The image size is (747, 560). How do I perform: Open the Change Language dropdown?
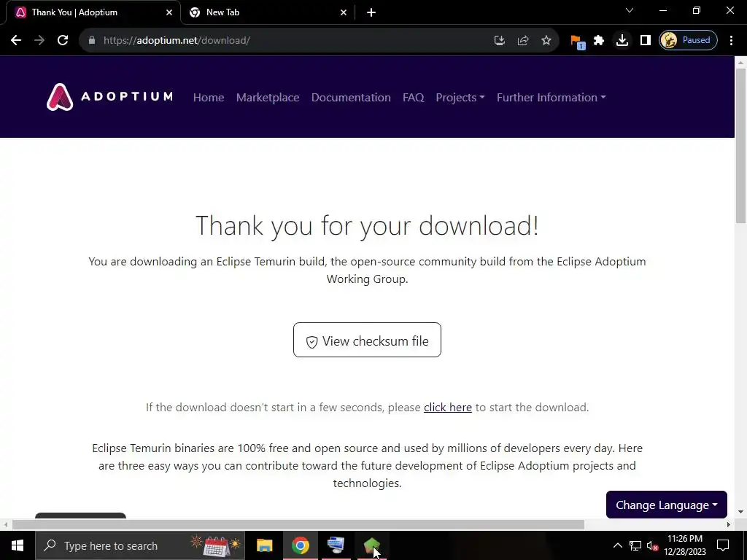tap(667, 505)
